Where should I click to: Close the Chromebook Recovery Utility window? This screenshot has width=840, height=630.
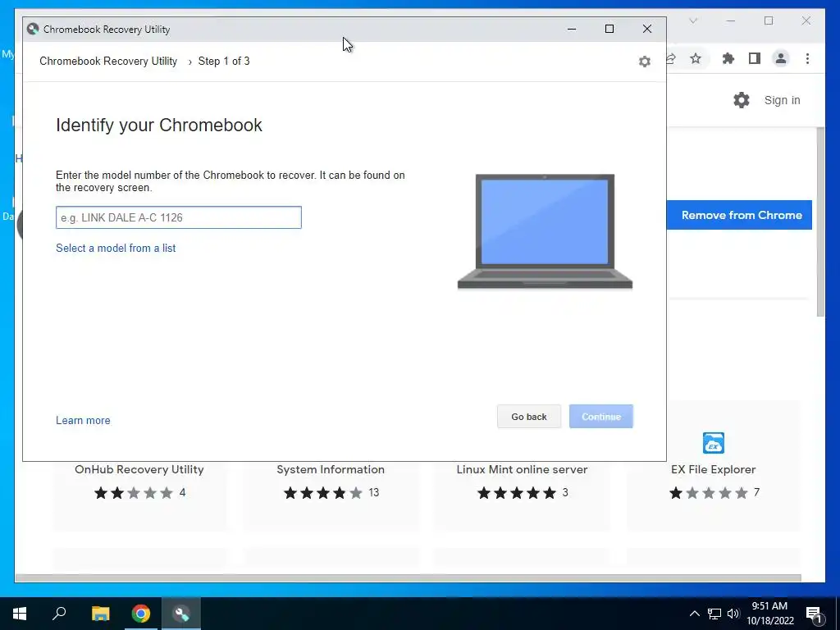647,29
